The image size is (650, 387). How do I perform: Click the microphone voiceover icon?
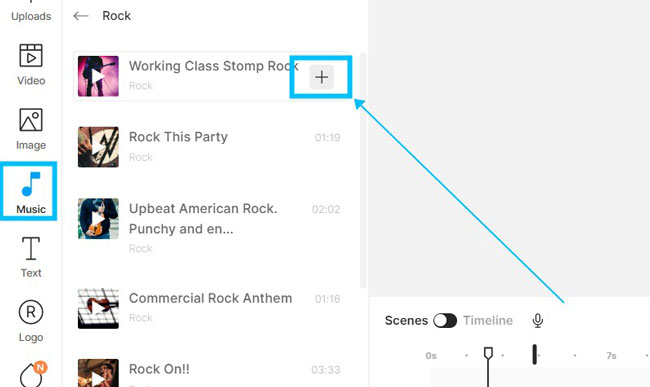click(x=538, y=320)
